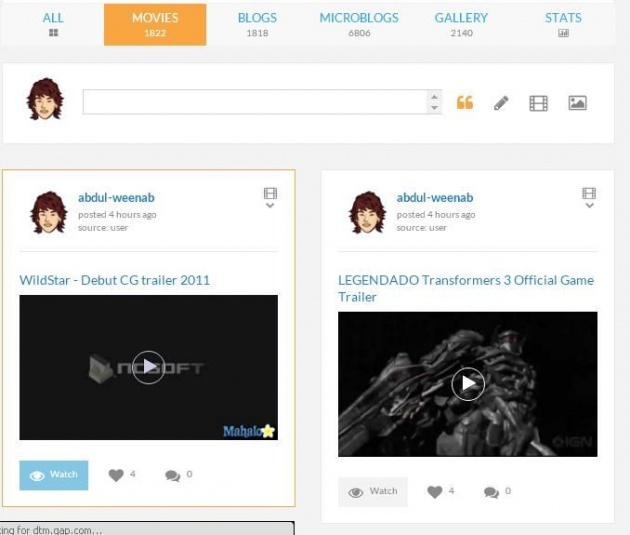Click avatar on the WildStar post
The image size is (630, 535).
pyautogui.click(x=48, y=212)
